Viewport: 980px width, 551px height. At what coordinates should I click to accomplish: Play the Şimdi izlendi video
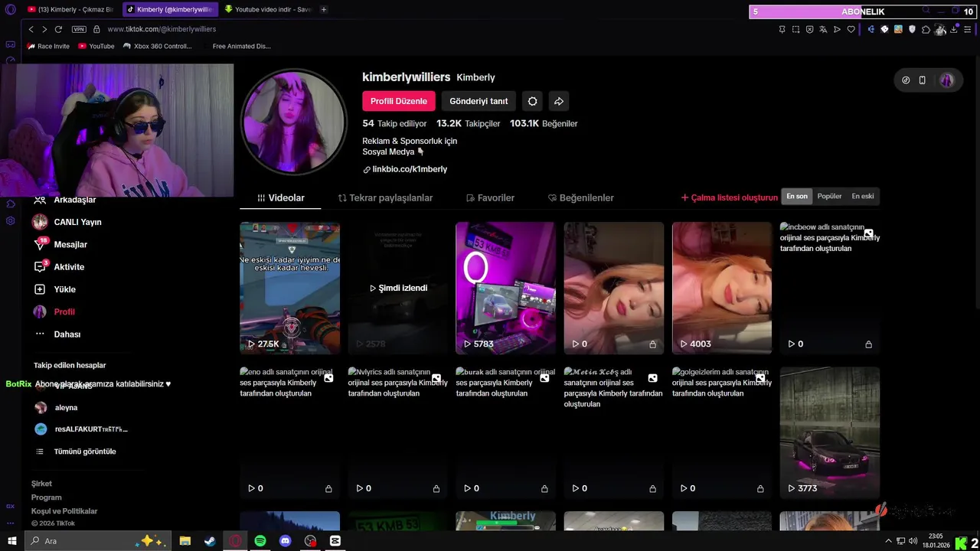pyautogui.click(x=397, y=288)
